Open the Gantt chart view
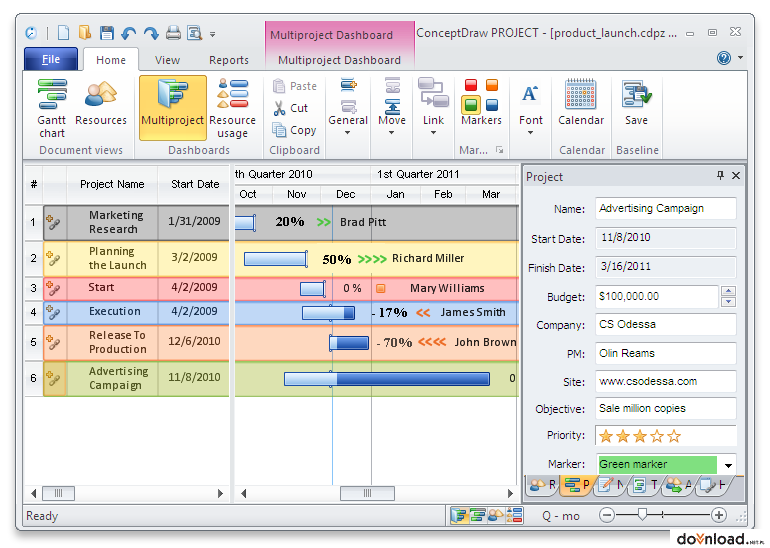Image resolution: width=770 pixels, height=548 pixels. click(x=52, y=109)
